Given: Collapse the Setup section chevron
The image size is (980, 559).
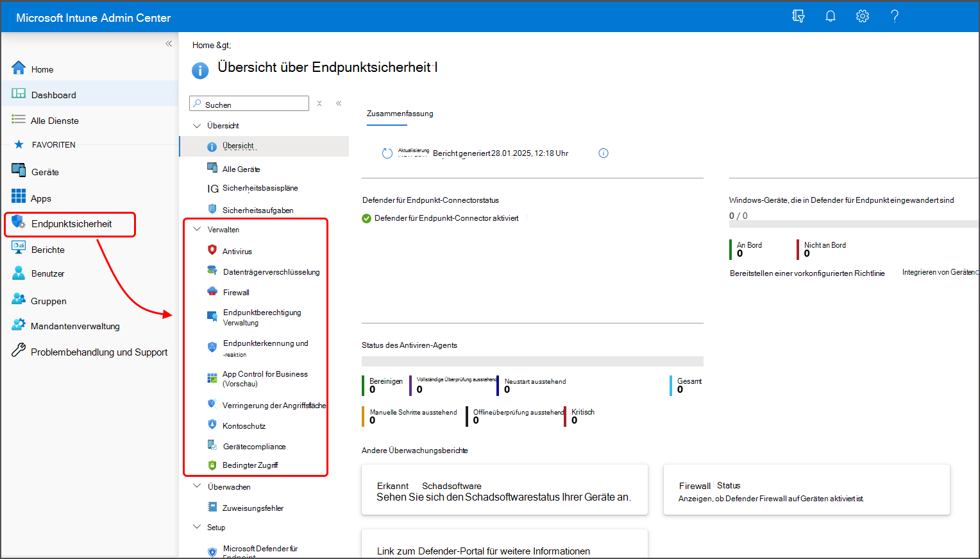Looking at the screenshot, I should [x=197, y=527].
